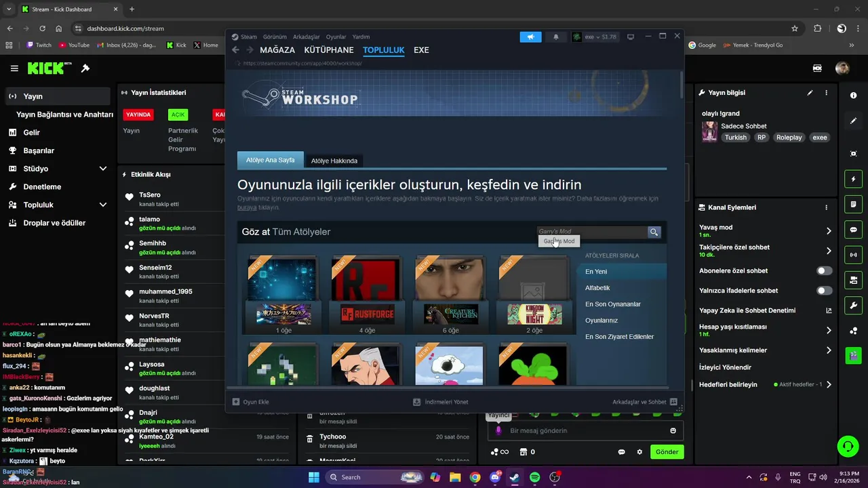
Task: Click Oyun Ekle in the Steam footer
Action: (x=251, y=402)
